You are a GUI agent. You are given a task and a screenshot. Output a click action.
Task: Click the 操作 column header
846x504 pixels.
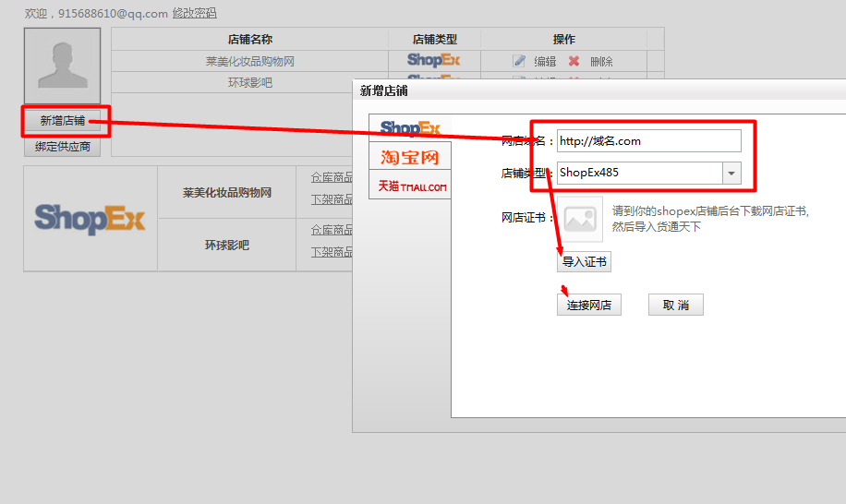tap(563, 40)
